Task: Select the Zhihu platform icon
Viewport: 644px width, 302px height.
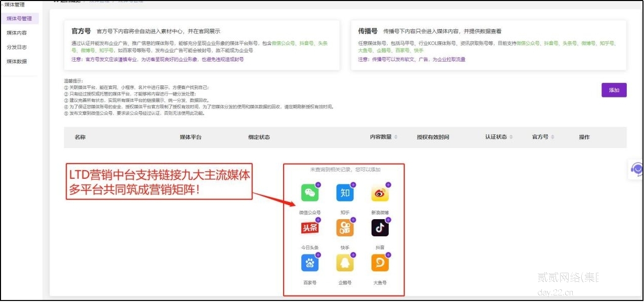Action: point(345,193)
